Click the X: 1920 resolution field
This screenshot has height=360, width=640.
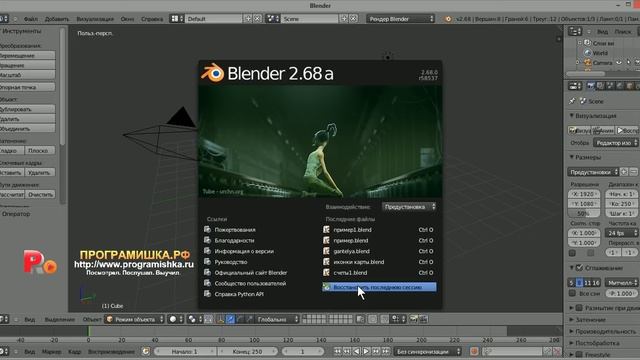(x=584, y=194)
